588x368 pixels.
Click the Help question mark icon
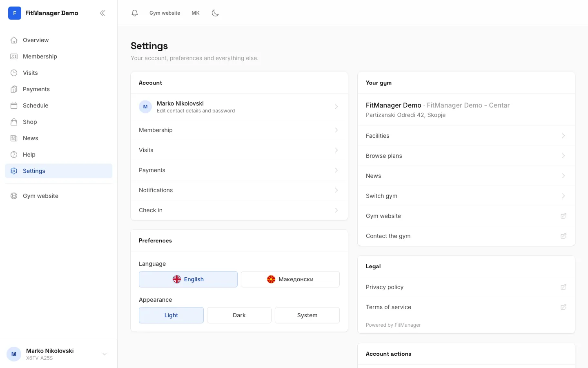(14, 155)
